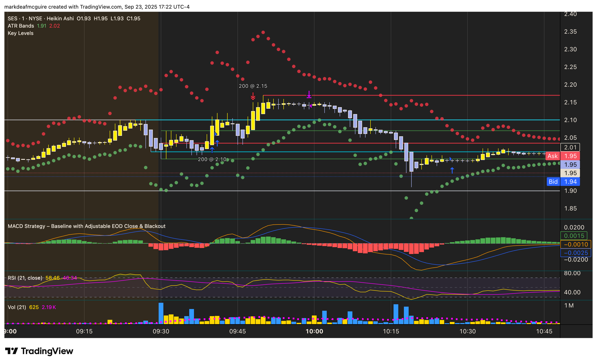The image size is (597, 364).
Task: Open the SES NYSE Heikin Ashi symbol legend
Action: pyautogui.click(x=41, y=18)
